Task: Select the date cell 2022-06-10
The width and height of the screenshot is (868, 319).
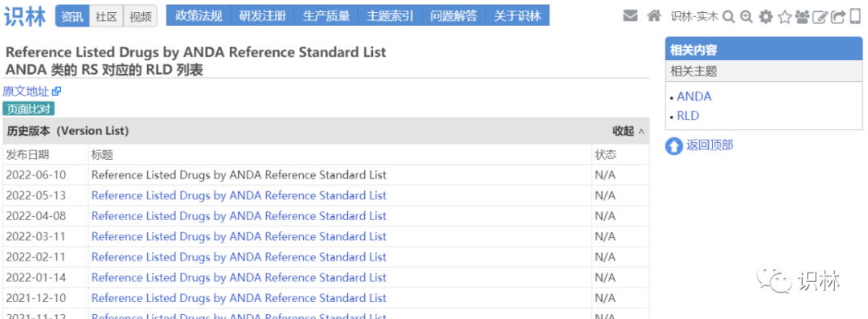Action: click(35, 175)
